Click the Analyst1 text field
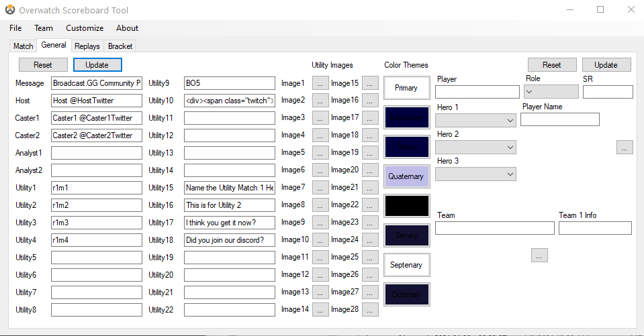644x336 pixels. [97, 153]
